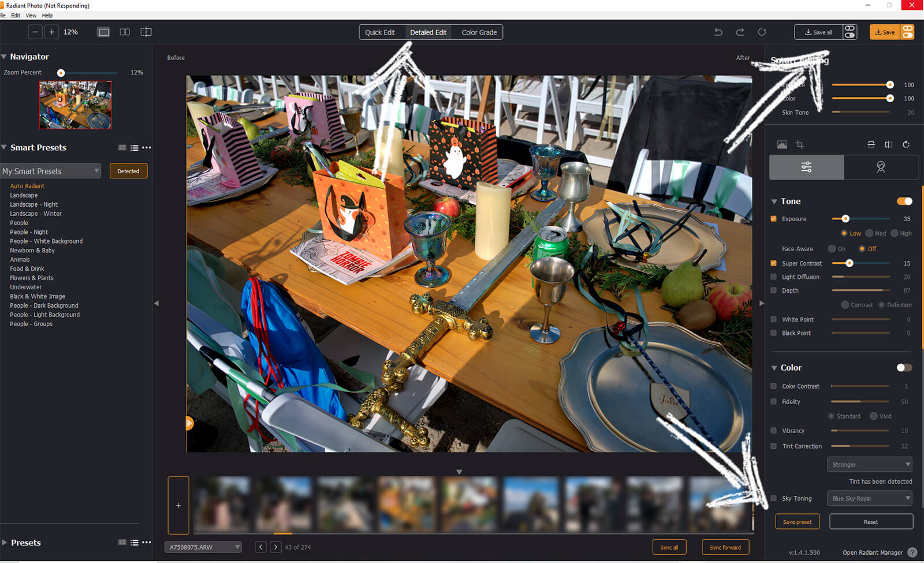This screenshot has height=563, width=924.
Task: Click the help question mark icon
Action: pyautogui.click(x=912, y=553)
